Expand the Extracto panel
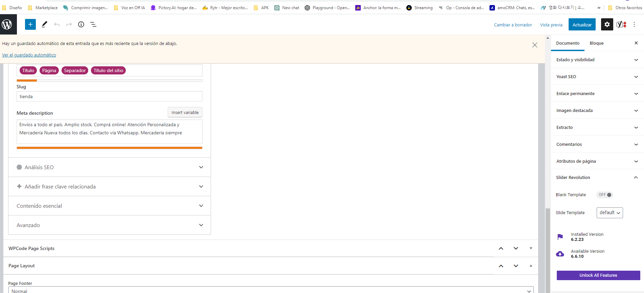644x293 pixels. click(597, 127)
